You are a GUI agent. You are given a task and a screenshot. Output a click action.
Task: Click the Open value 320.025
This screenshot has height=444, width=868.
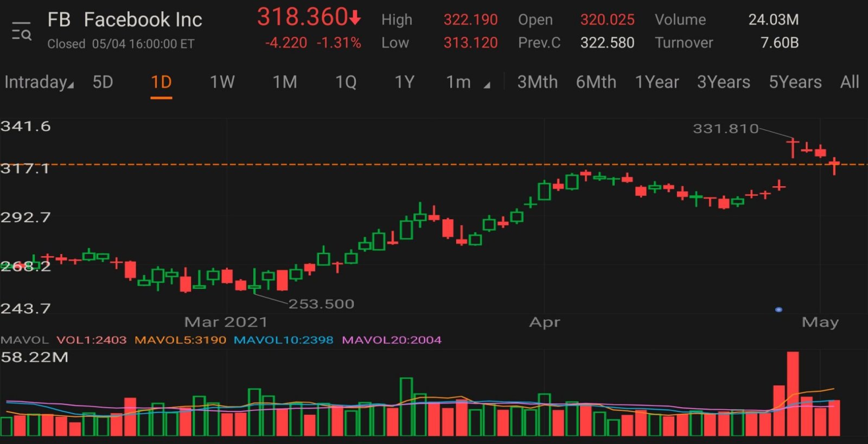pos(607,20)
